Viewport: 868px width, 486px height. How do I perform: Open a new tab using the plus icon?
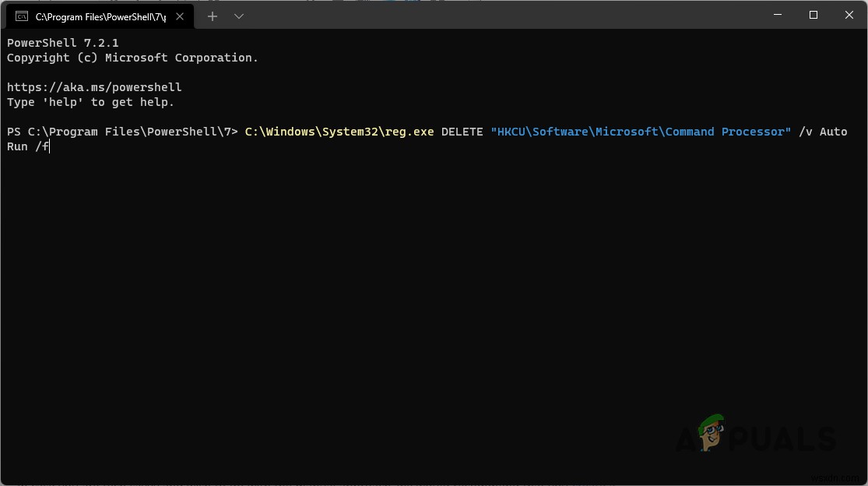pyautogui.click(x=212, y=16)
